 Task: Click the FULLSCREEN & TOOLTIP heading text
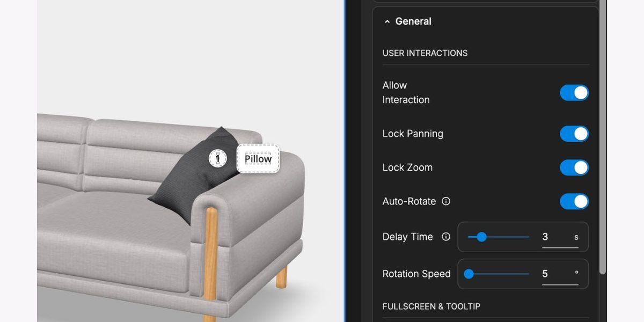point(431,306)
